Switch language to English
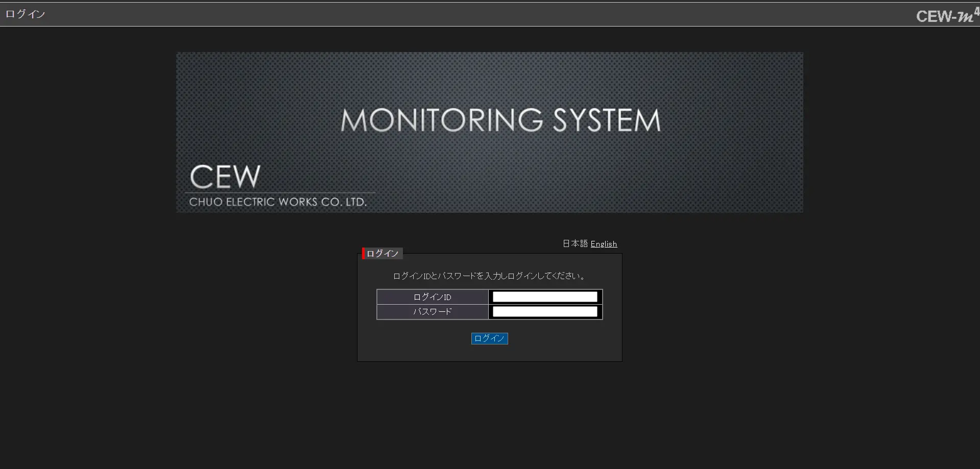The width and height of the screenshot is (980, 469). pyautogui.click(x=604, y=244)
